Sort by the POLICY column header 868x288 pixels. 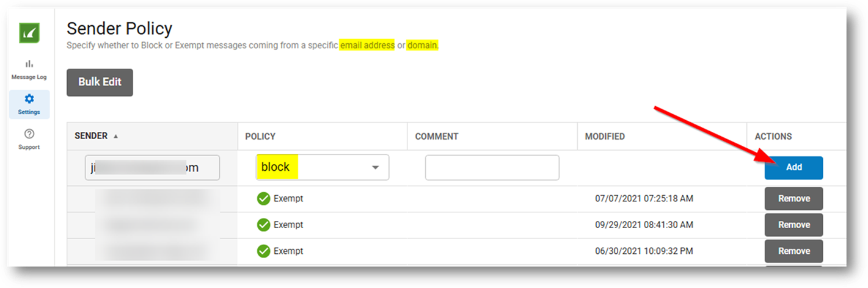[260, 137]
